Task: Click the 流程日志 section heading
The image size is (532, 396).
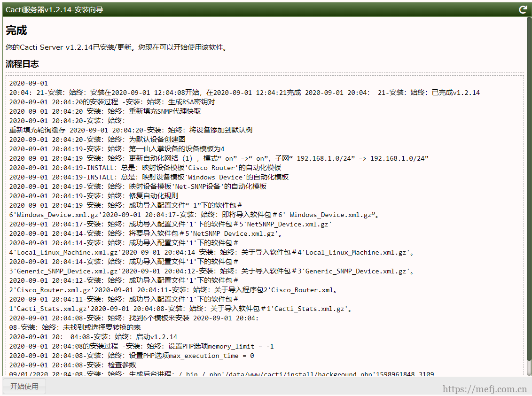Action: point(22,64)
